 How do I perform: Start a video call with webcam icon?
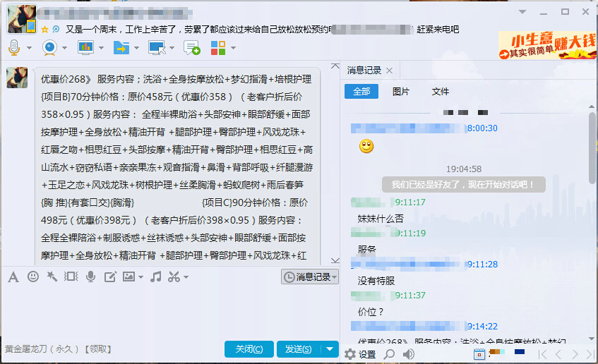pyautogui.click(x=49, y=48)
